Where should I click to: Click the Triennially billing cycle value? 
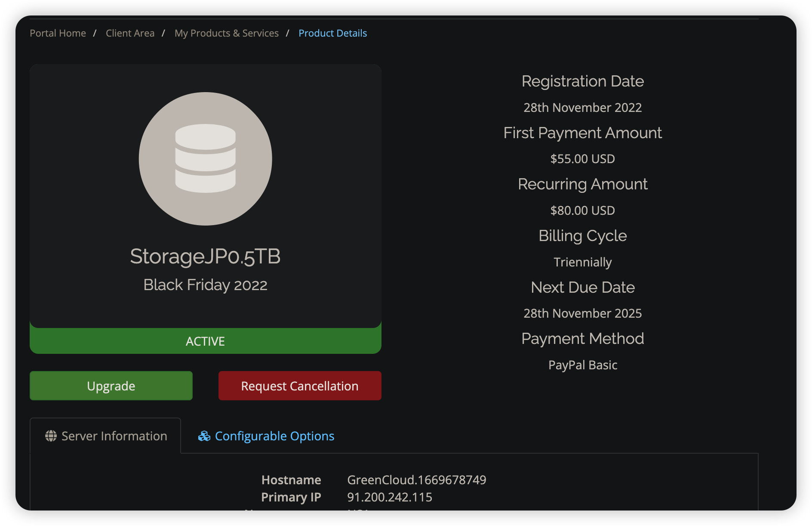coord(582,262)
